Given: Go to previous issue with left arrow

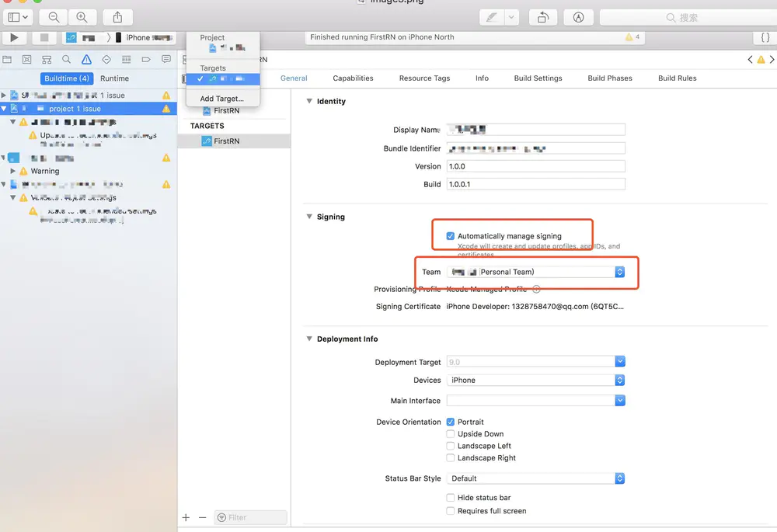Looking at the screenshot, I should pyautogui.click(x=751, y=60).
